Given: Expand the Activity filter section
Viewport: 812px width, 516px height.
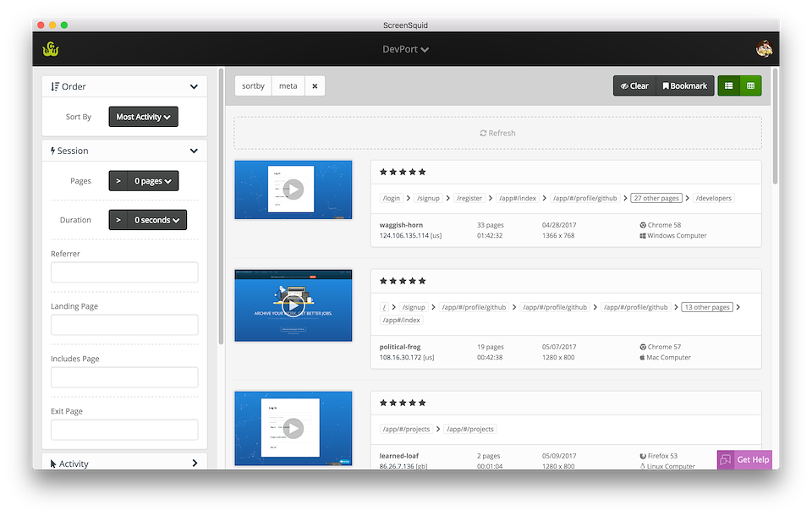Looking at the screenshot, I should click(x=194, y=464).
